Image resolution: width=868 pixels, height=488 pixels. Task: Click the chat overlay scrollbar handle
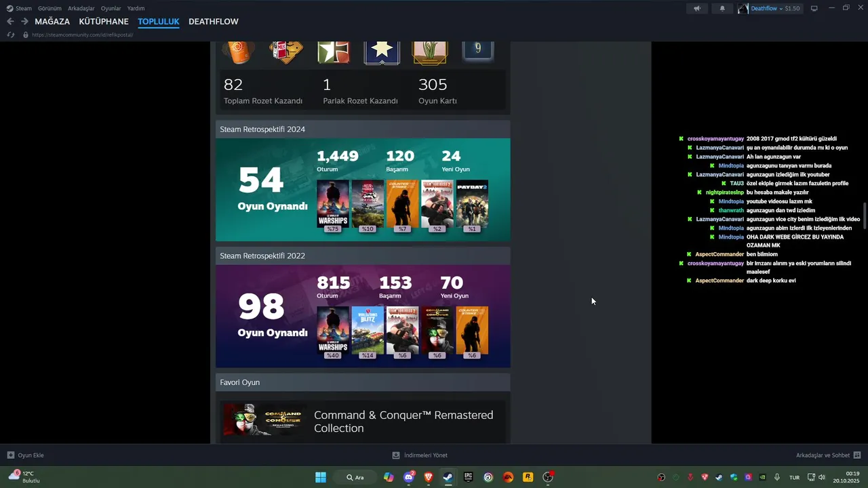(864, 217)
